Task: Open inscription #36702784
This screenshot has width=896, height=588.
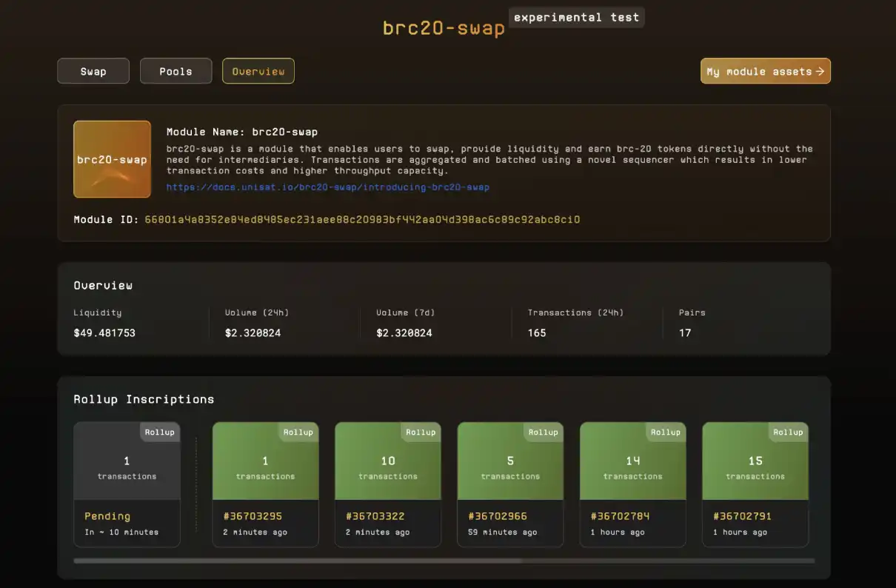Action: 620,515
